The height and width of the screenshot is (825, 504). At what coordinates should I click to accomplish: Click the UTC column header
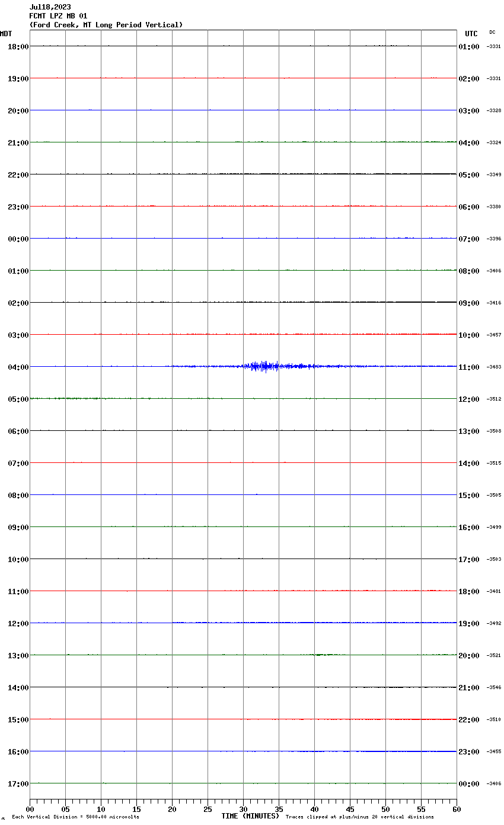click(x=471, y=34)
